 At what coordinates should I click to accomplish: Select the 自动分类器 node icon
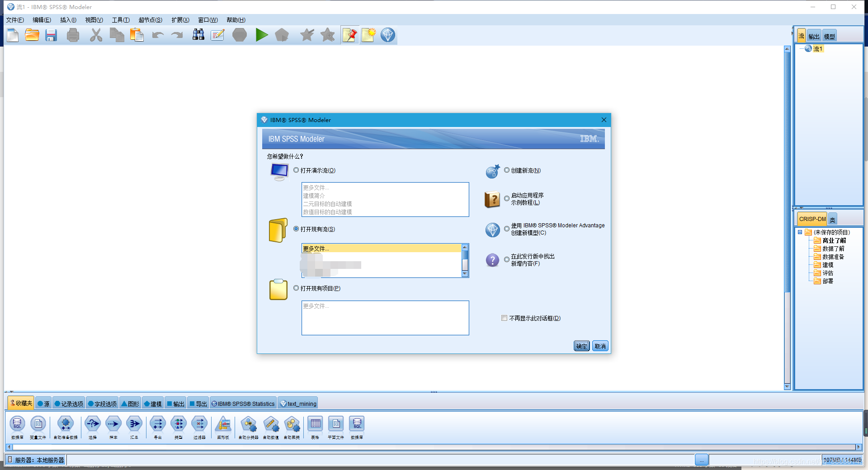point(249,424)
